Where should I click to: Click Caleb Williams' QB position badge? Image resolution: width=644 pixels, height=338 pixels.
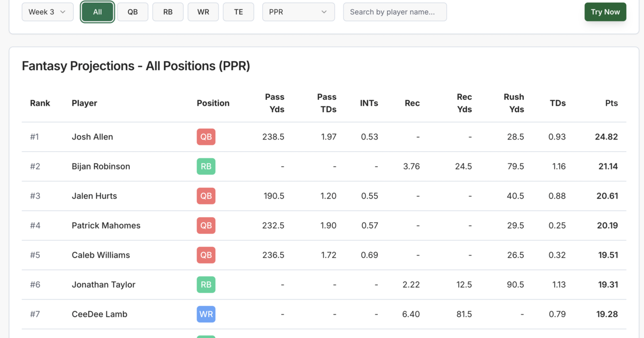click(206, 255)
